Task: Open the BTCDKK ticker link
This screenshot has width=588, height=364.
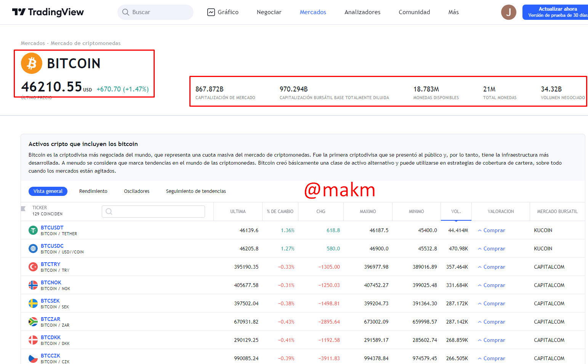Action: point(51,337)
